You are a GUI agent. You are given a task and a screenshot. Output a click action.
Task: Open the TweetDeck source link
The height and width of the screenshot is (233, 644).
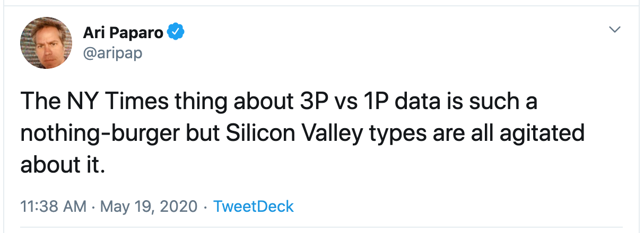(253, 206)
